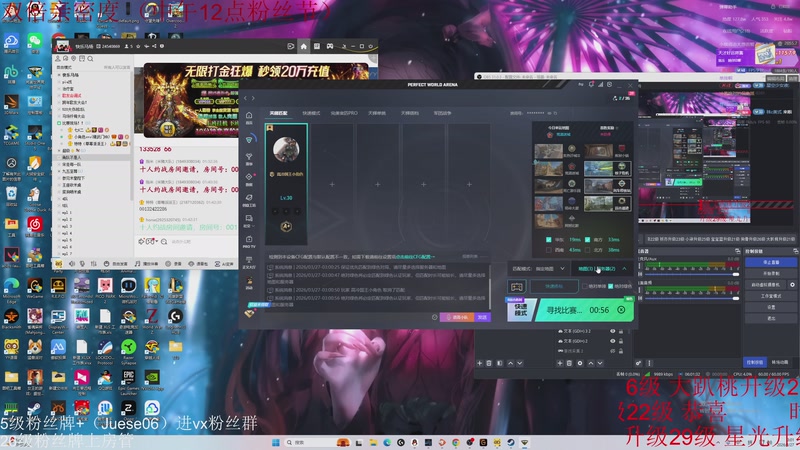Viewport: 800px width, 450px height.
Task: Open Home in Perfect World Arena sidebar
Action: (x=249, y=116)
